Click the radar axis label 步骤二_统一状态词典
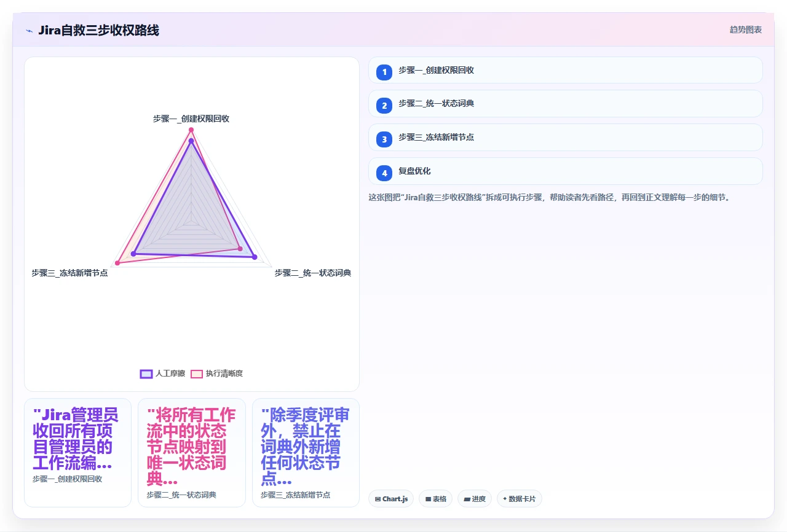Image resolution: width=787 pixels, height=532 pixels. click(313, 273)
